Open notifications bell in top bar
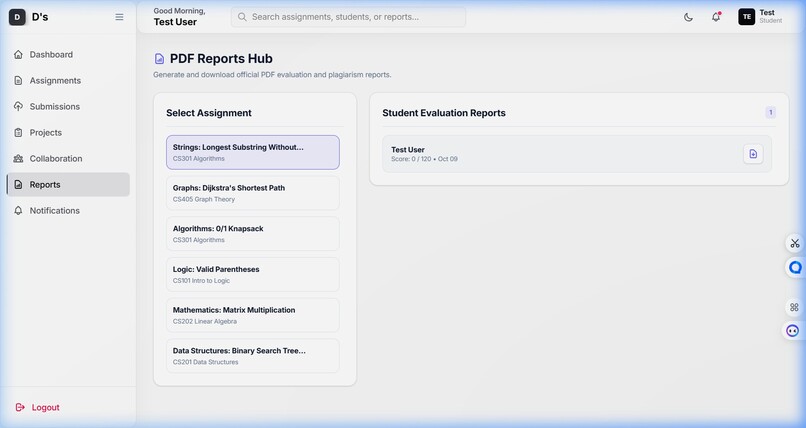 [x=716, y=17]
